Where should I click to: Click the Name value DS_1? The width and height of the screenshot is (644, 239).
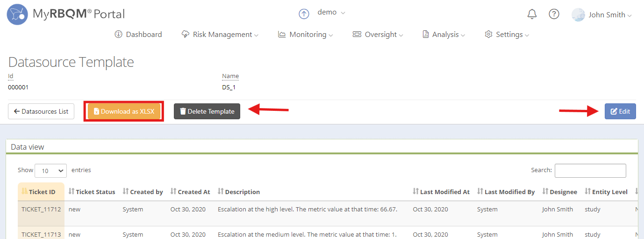pyautogui.click(x=229, y=87)
